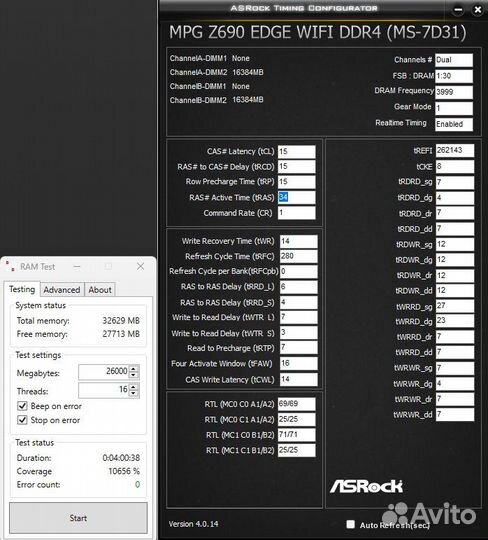Click the RTL (MC0 C1 A1/A2) field
This screenshot has height=540, width=488.
point(297,419)
